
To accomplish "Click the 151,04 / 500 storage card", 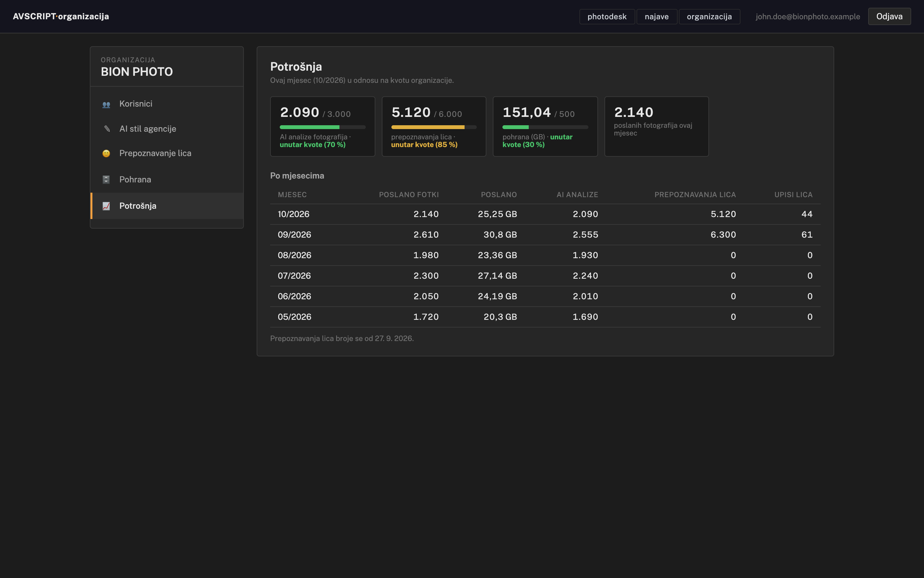I will [x=545, y=126].
